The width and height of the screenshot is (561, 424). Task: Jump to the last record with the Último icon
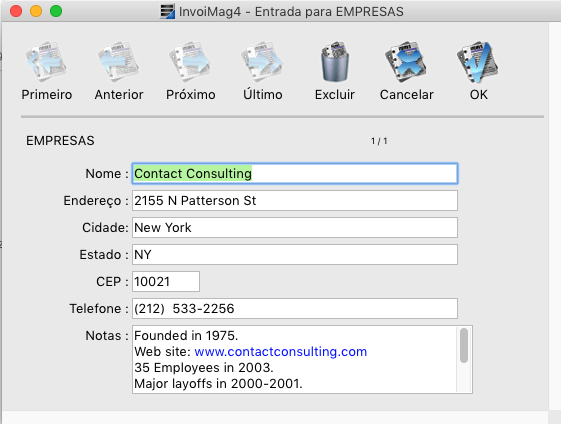tap(263, 62)
